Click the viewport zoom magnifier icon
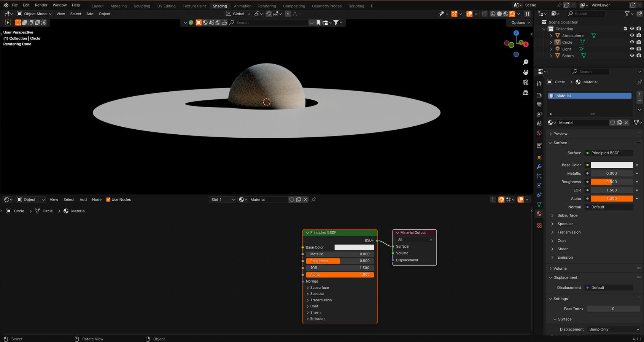644x342 pixels. tap(526, 62)
